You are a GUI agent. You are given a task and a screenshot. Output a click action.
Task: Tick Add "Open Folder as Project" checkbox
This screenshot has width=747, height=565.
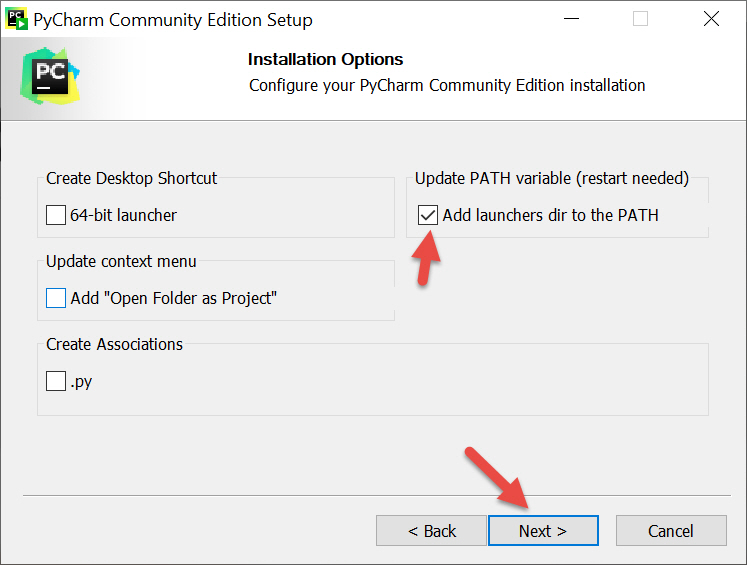click(x=56, y=298)
